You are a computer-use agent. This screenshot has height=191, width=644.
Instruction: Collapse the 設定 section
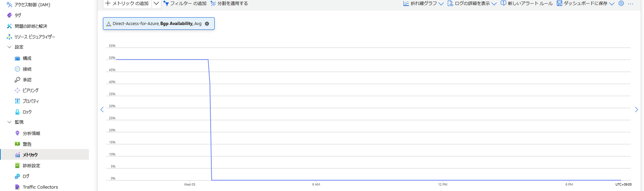tap(9, 47)
